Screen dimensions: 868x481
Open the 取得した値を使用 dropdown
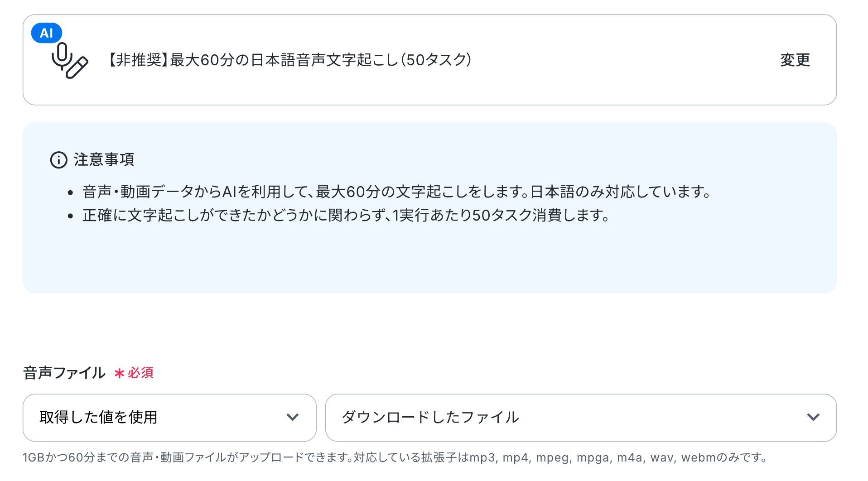click(169, 418)
